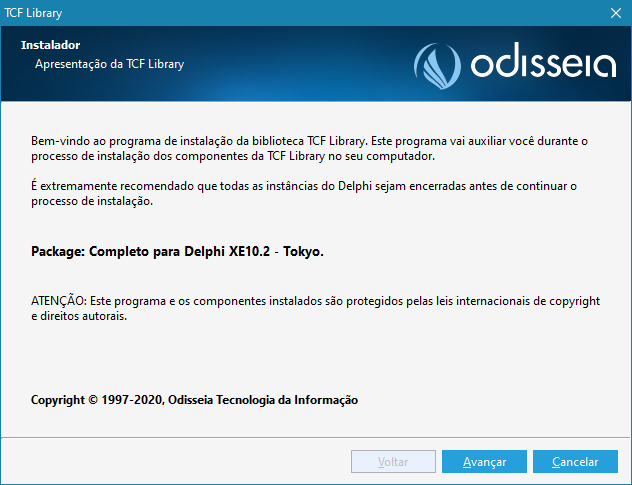Image resolution: width=632 pixels, height=485 pixels.
Task: Click the 'ATENÇÃO: Este programa' warning paragraph
Action: [316, 308]
